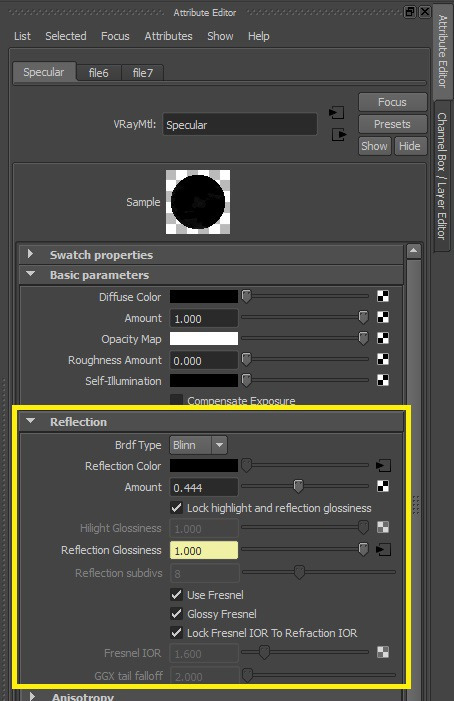Open the Brdf Type dropdown
The image size is (454, 701).
tap(198, 445)
